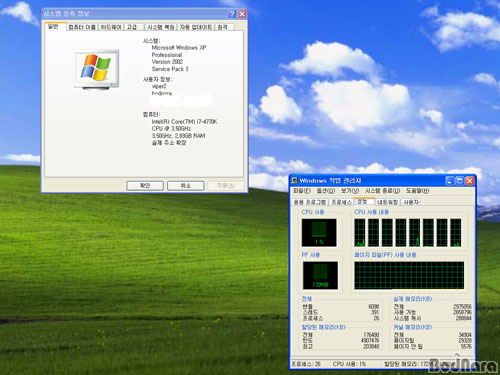Click the physical memory total 2975056
500x375 pixels.
462,306
